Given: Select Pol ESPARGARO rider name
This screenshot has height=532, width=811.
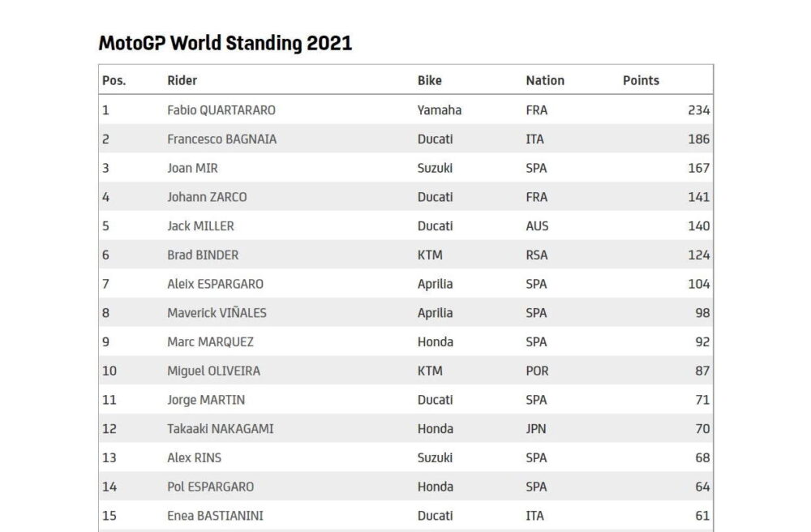Looking at the screenshot, I should pyautogui.click(x=211, y=487).
